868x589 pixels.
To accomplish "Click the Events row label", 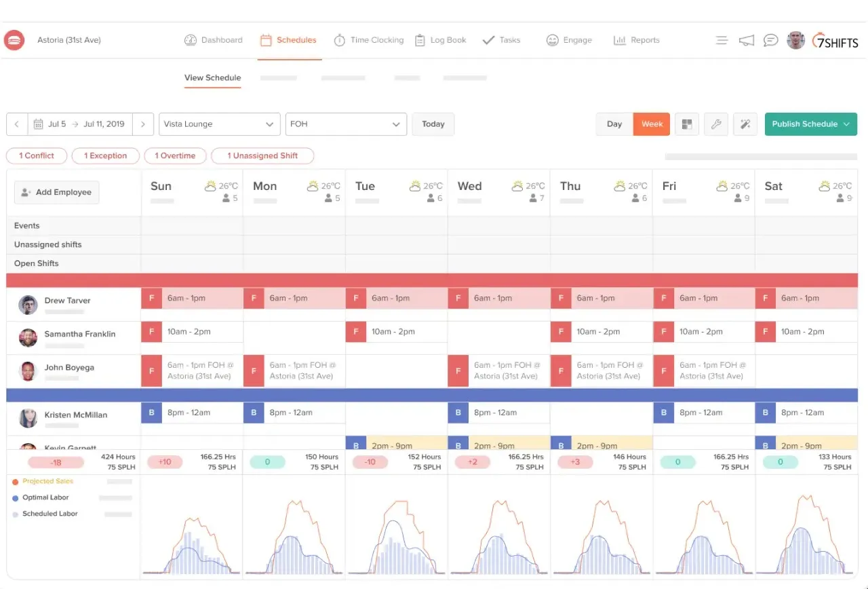I will pos(27,226).
